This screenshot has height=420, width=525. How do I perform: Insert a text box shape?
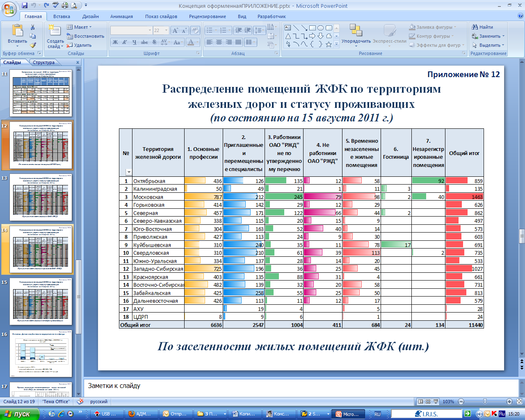288,28
